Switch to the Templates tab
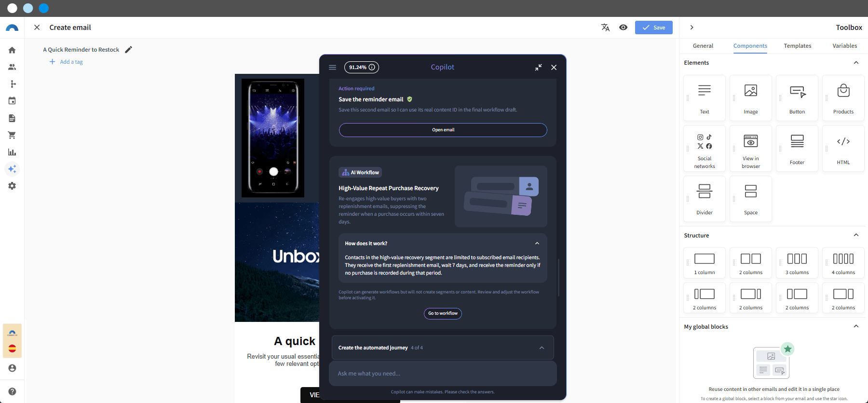The image size is (868, 403). [x=798, y=46]
